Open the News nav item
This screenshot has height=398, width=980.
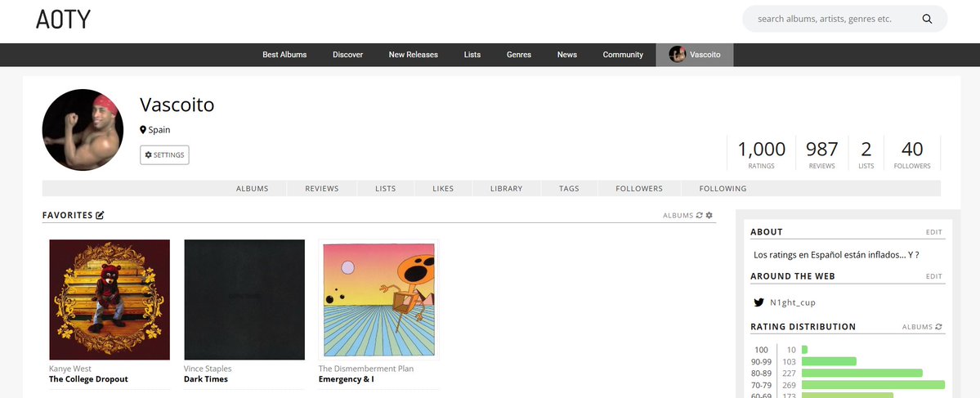pyautogui.click(x=567, y=55)
